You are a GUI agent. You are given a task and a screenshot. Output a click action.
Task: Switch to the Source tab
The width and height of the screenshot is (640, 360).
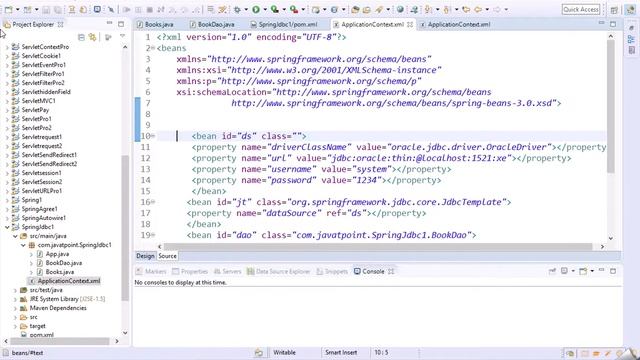(167, 256)
